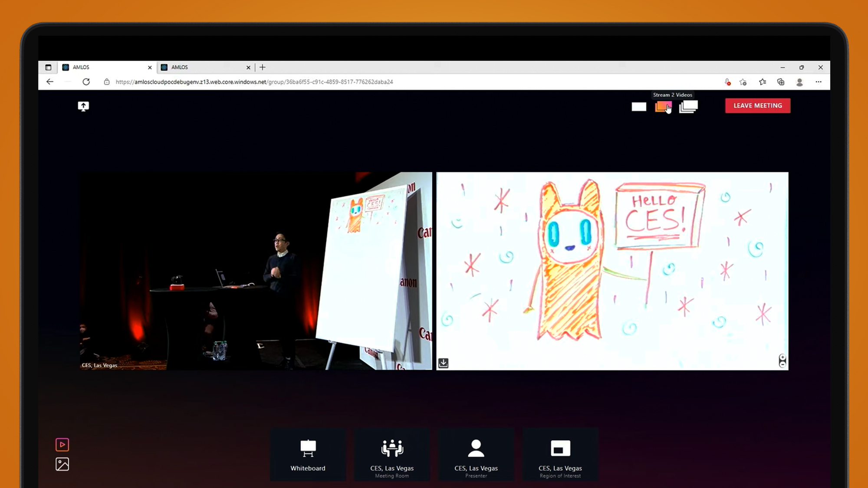Image resolution: width=868 pixels, height=488 pixels.
Task: Click the download icon on whiteboard panel
Action: 443,362
